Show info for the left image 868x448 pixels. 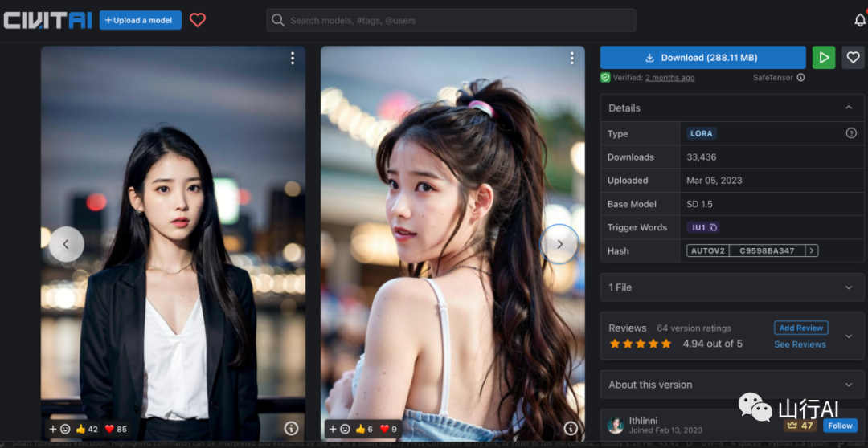(291, 429)
